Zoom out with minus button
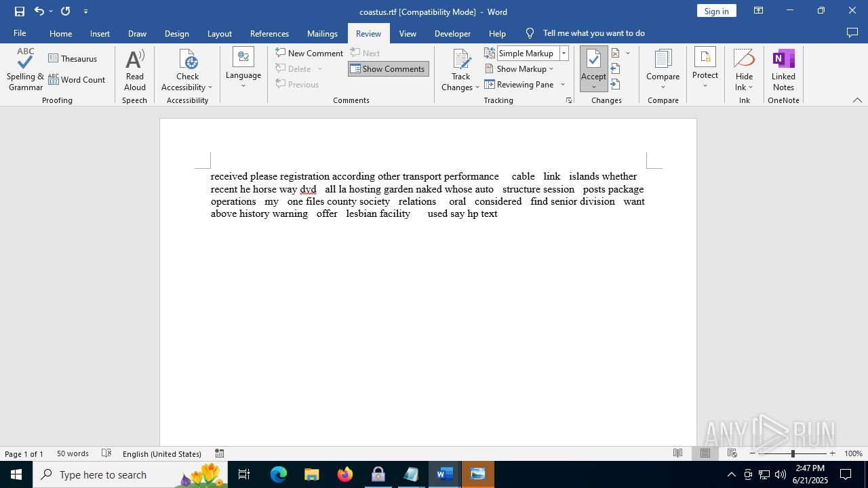Viewport: 868px width, 488px height. coord(753,453)
